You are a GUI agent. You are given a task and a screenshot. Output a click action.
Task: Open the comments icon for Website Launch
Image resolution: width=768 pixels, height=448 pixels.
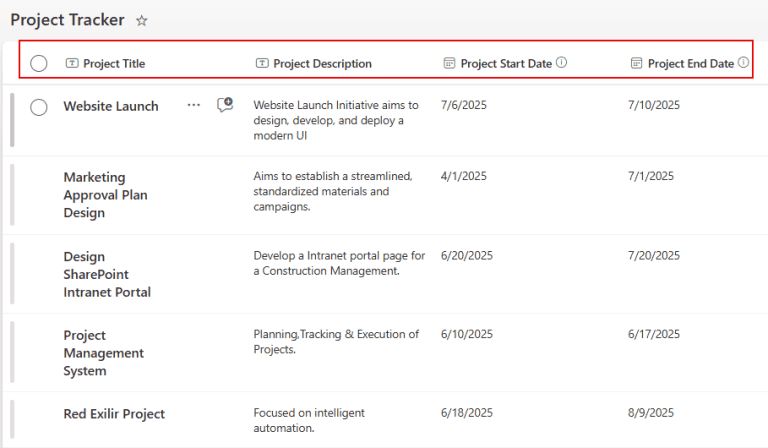(x=225, y=104)
